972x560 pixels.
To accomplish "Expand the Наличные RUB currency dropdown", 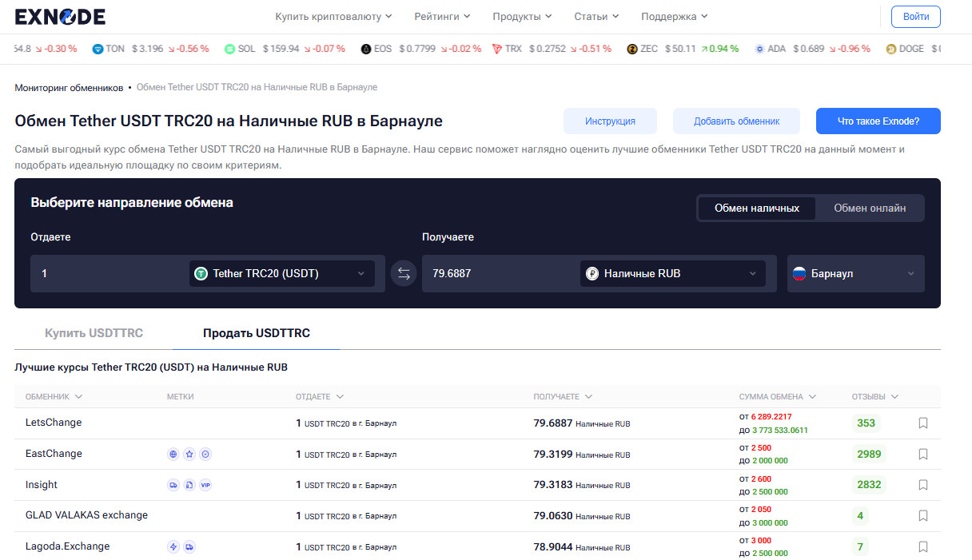I will (672, 274).
